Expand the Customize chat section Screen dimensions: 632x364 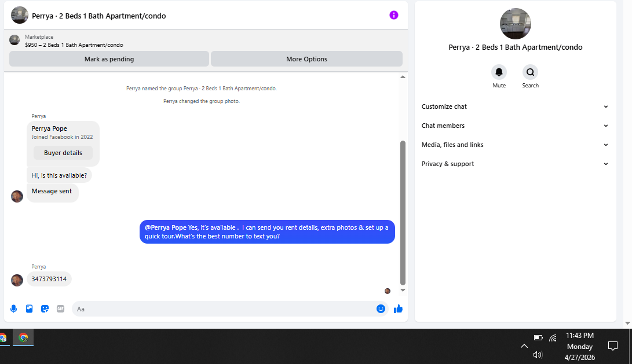[x=515, y=106]
